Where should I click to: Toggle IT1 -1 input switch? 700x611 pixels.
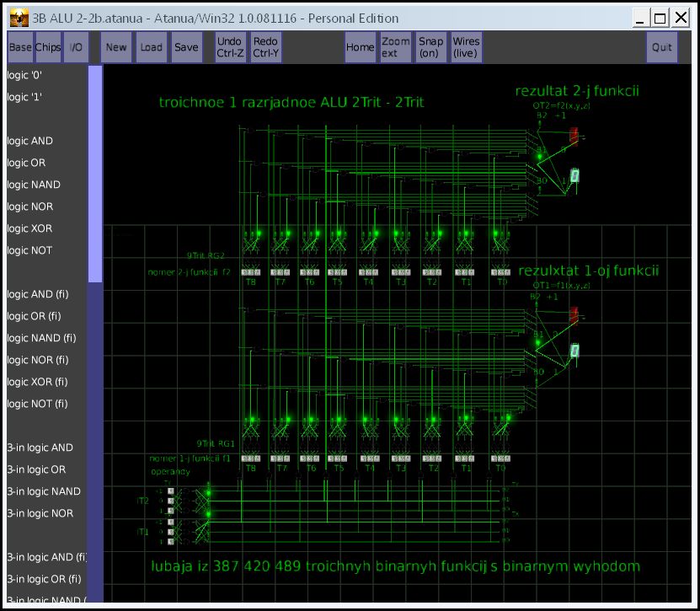170,541
